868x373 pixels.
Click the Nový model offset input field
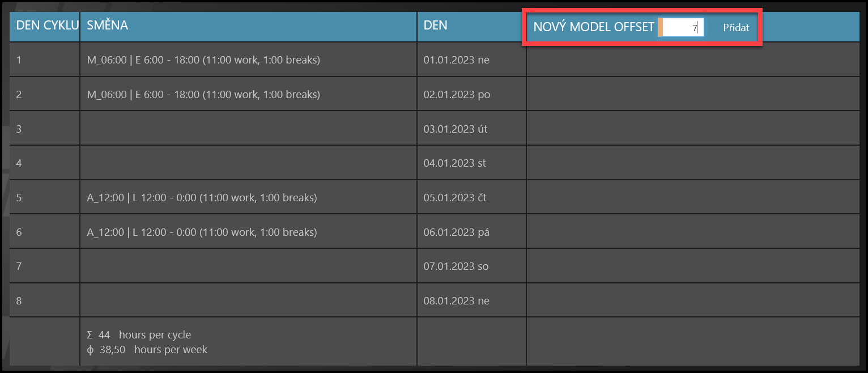[x=683, y=27]
